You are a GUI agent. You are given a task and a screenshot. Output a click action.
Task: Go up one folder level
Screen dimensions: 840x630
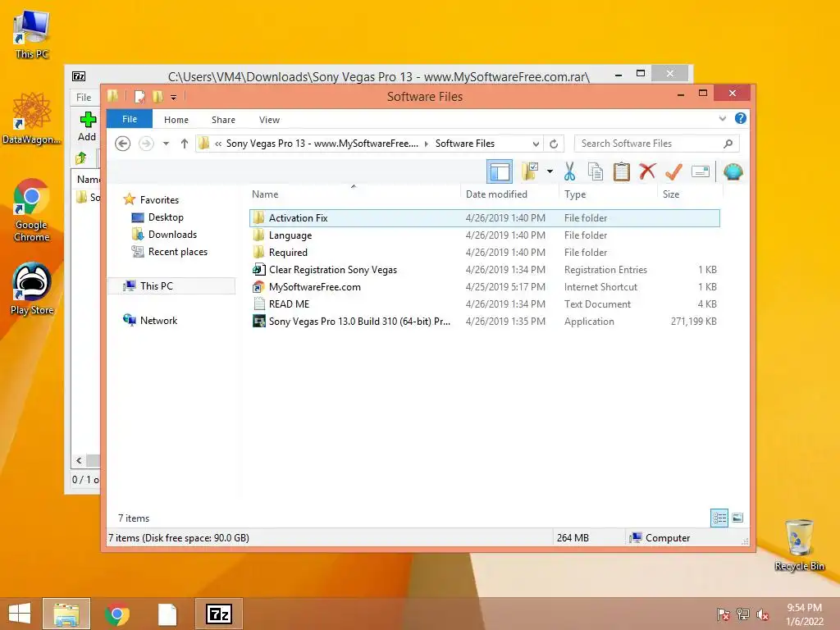(x=185, y=144)
